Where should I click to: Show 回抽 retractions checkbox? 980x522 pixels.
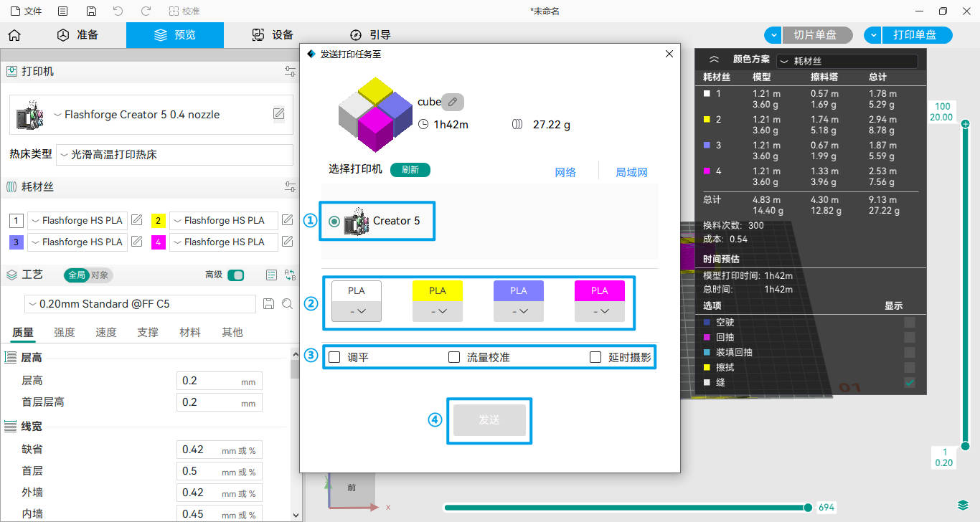pyautogui.click(x=910, y=338)
